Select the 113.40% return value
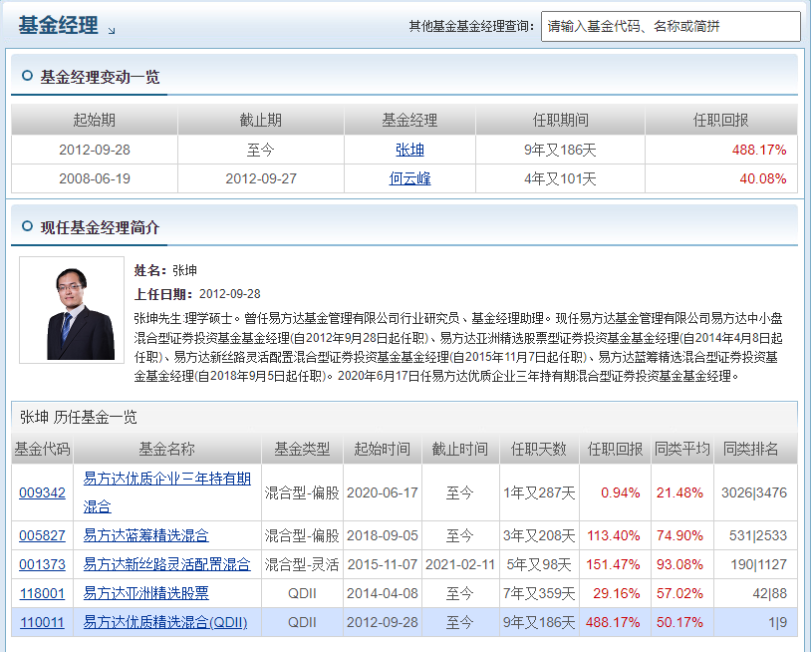812x652 pixels. (x=614, y=535)
